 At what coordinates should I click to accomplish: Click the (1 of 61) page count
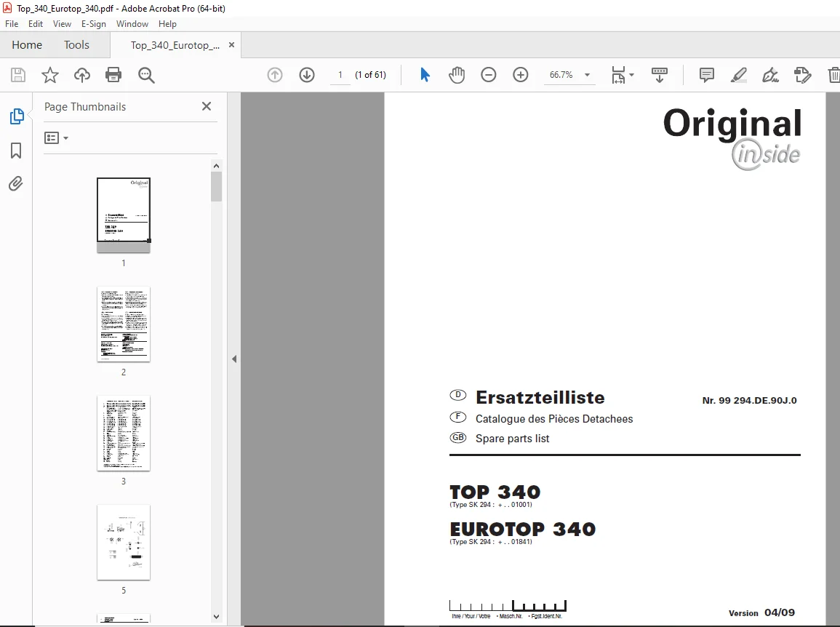tap(370, 75)
